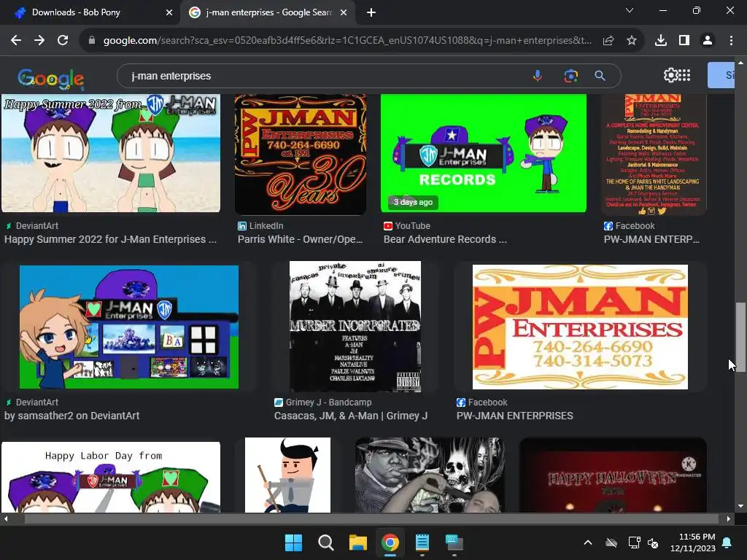
Task: Click the blue Sign in button
Action: coord(721,75)
